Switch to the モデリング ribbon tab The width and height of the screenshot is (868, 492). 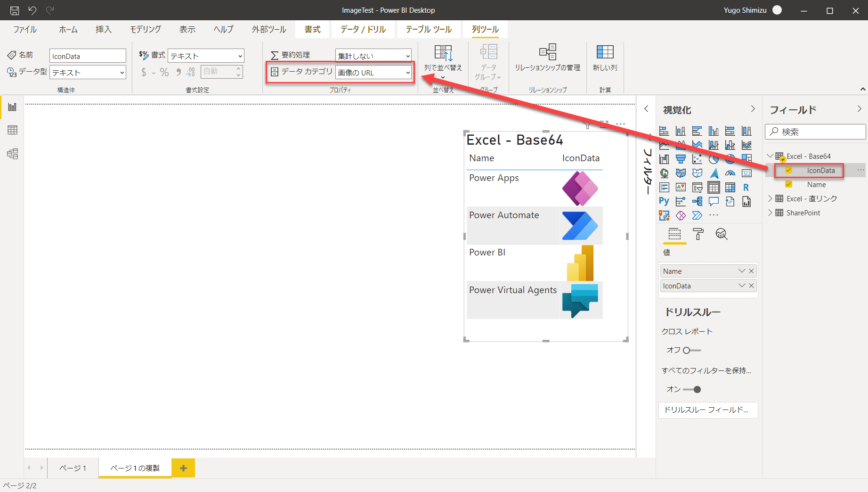coord(146,29)
